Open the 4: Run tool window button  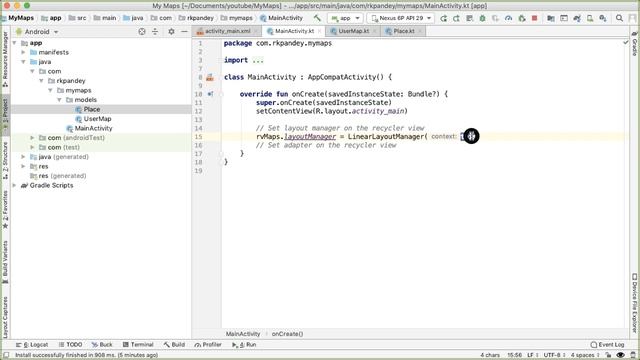pyautogui.click(x=244, y=345)
